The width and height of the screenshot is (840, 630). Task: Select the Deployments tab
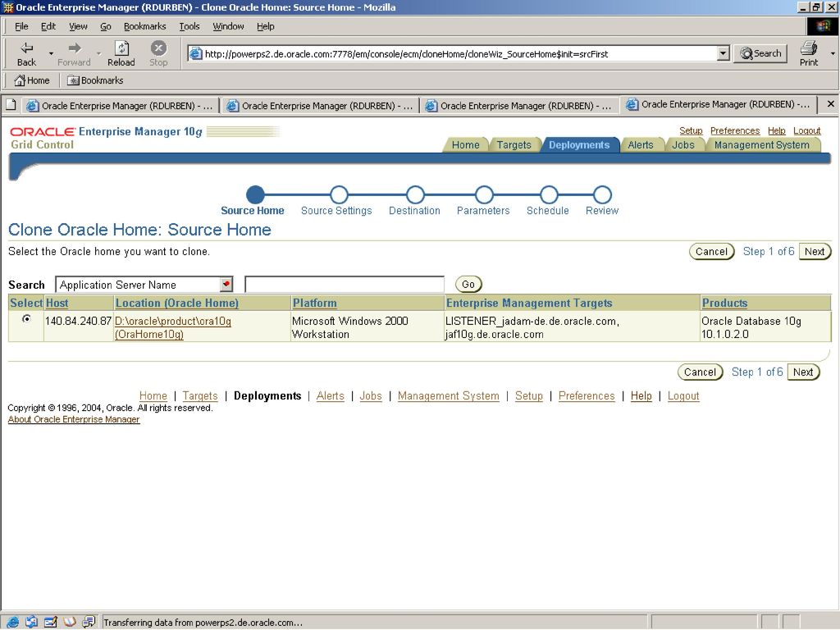579,145
